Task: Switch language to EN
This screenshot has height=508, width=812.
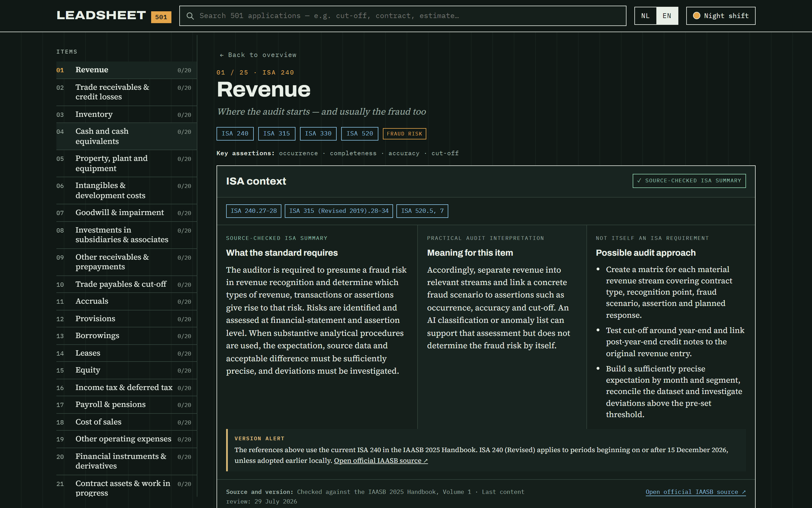Action: click(x=667, y=16)
